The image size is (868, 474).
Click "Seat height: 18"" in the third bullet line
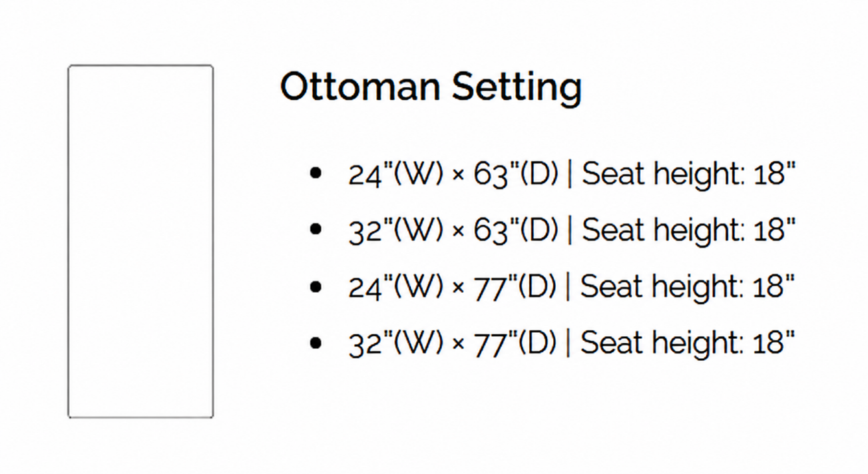coord(688,287)
